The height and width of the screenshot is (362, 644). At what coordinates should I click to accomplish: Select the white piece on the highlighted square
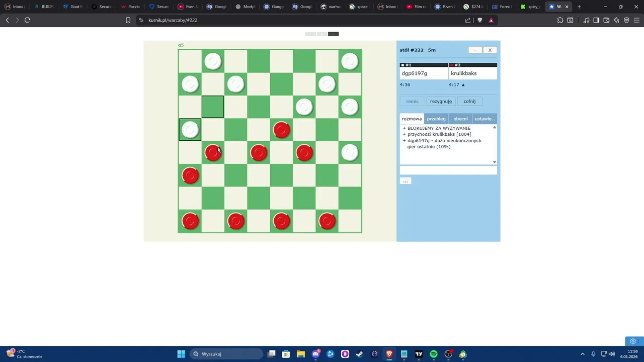pos(190,130)
